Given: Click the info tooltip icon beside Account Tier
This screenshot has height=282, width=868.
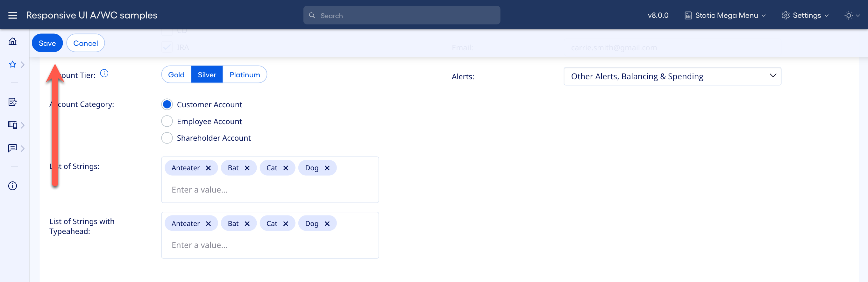Looking at the screenshot, I should (x=105, y=73).
